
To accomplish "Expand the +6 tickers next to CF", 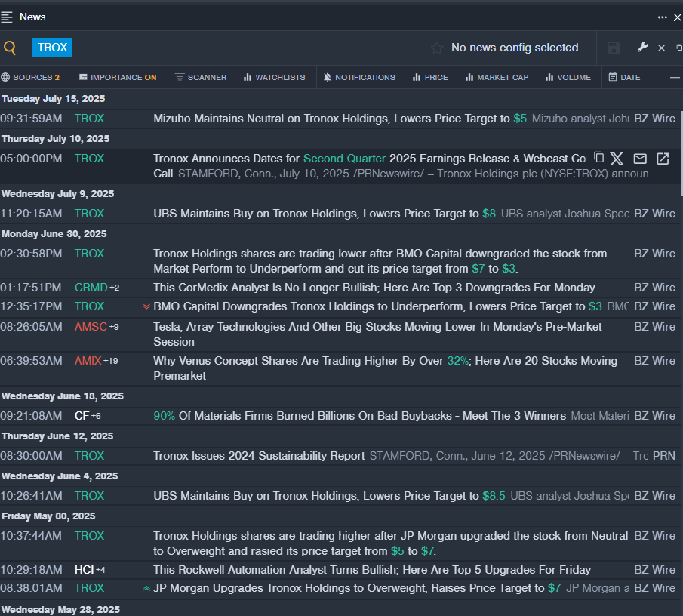I will pyautogui.click(x=96, y=417).
